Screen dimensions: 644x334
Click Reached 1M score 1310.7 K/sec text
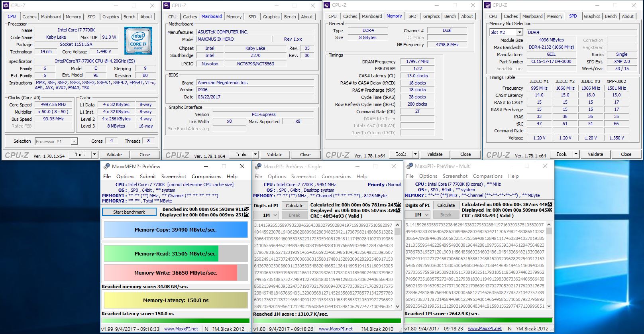[291, 314]
